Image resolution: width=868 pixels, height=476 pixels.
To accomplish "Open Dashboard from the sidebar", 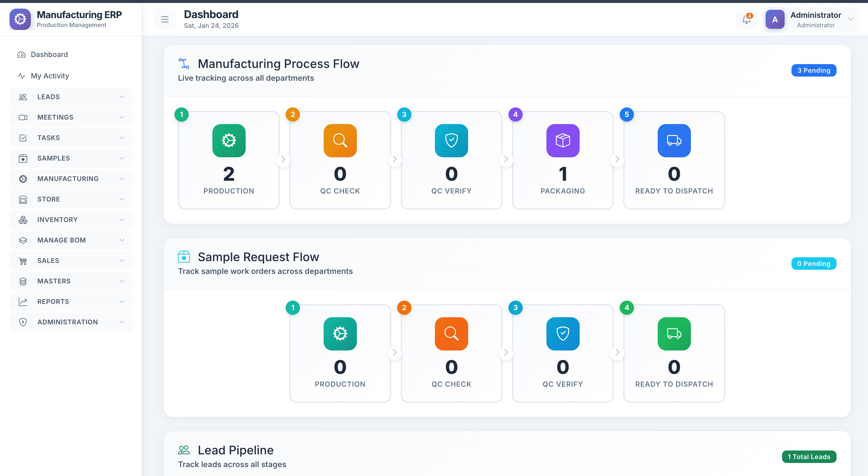I will (49, 55).
